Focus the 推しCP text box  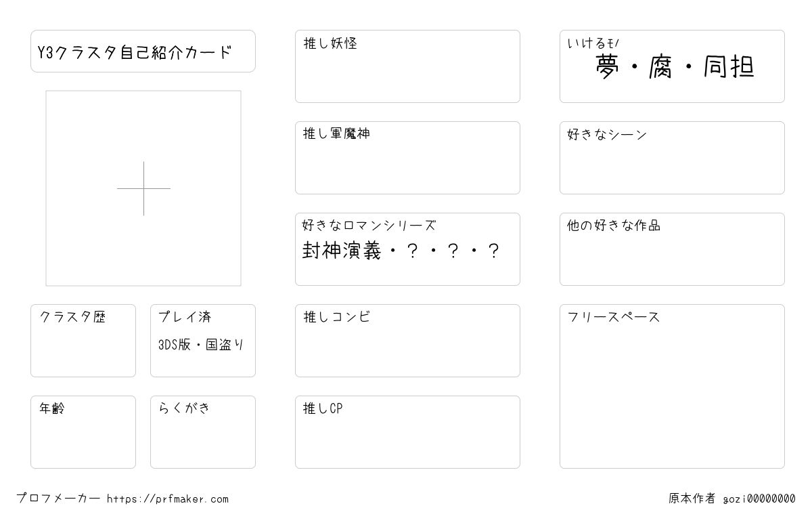click(x=407, y=432)
